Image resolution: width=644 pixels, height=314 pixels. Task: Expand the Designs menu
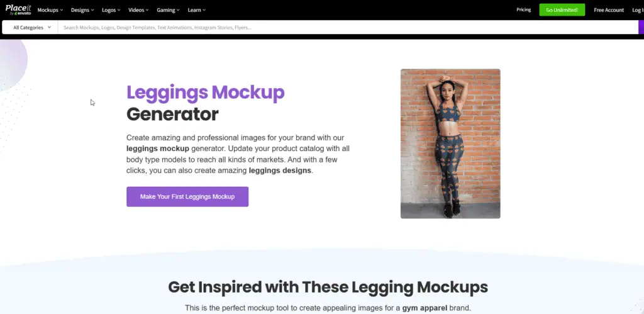pyautogui.click(x=82, y=10)
